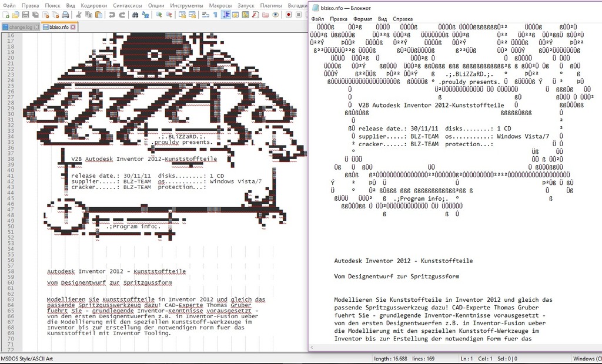Click the Close All documents icon

coord(56,15)
